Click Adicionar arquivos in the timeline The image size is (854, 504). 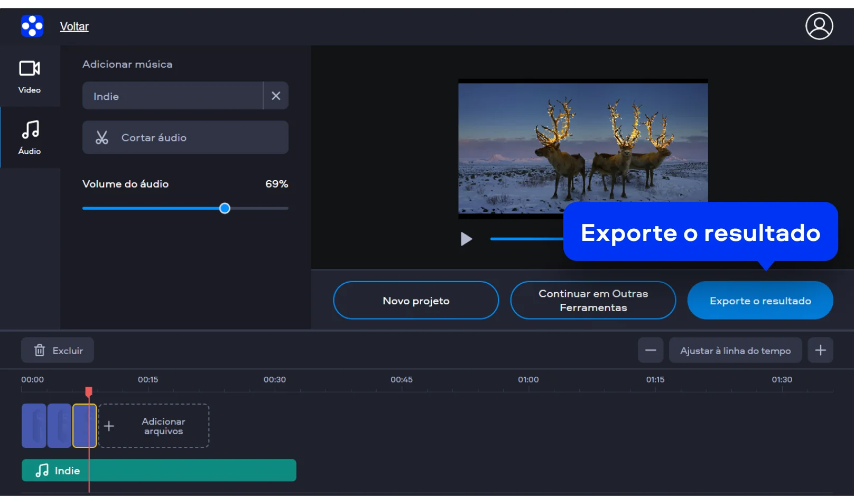click(x=154, y=426)
